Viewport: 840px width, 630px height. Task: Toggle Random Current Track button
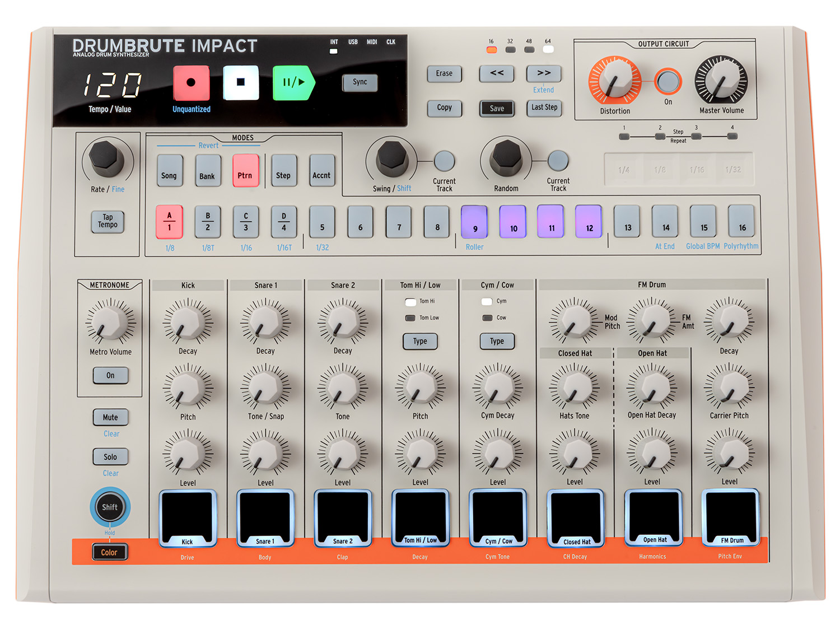click(x=558, y=161)
